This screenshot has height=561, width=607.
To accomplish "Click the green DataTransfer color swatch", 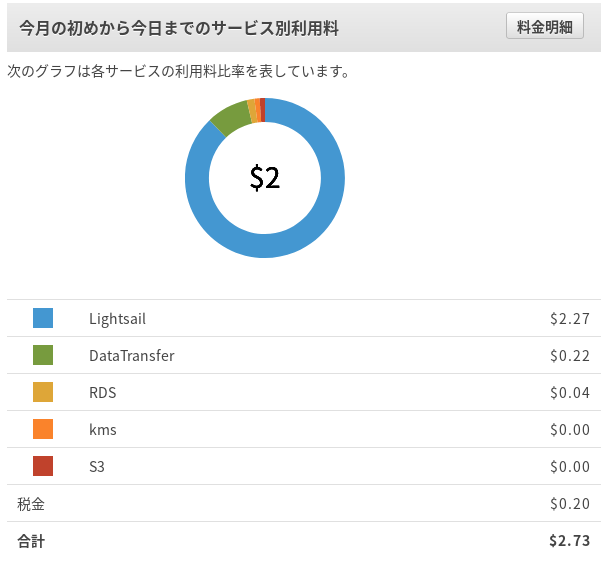I will click(43, 355).
